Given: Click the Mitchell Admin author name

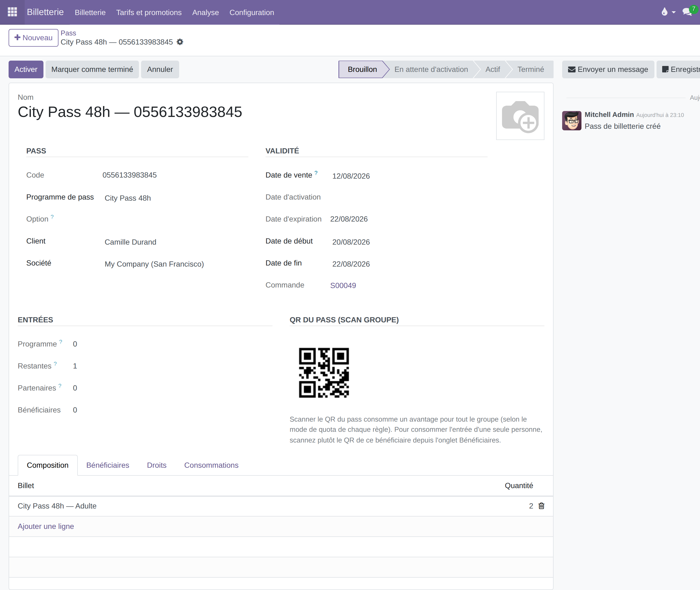Looking at the screenshot, I should coord(609,115).
